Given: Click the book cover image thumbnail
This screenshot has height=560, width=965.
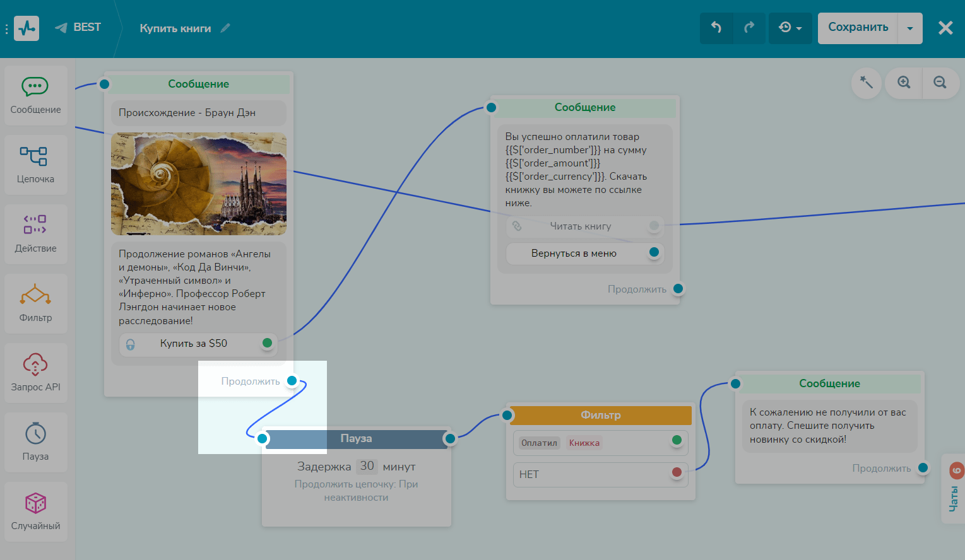Looking at the screenshot, I should (x=199, y=184).
